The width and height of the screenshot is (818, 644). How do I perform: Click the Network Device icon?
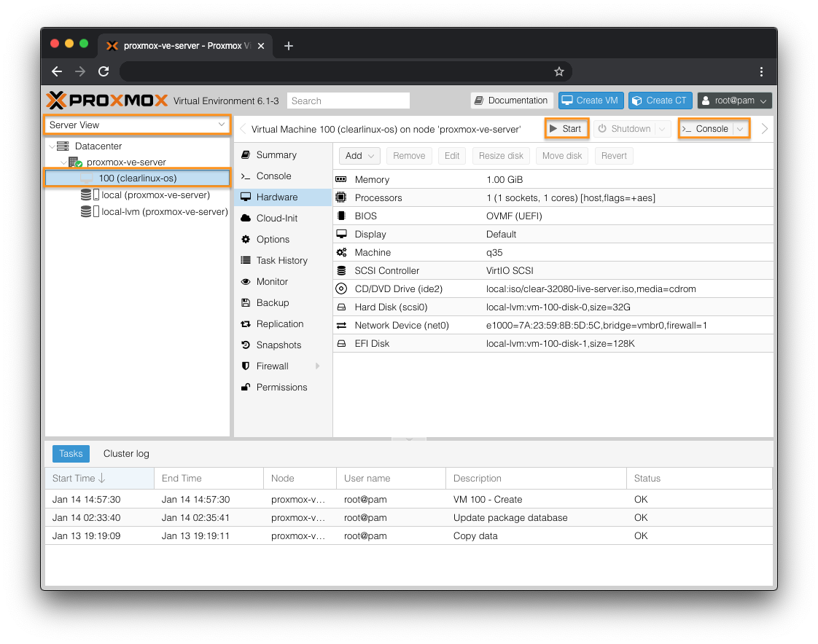(341, 326)
